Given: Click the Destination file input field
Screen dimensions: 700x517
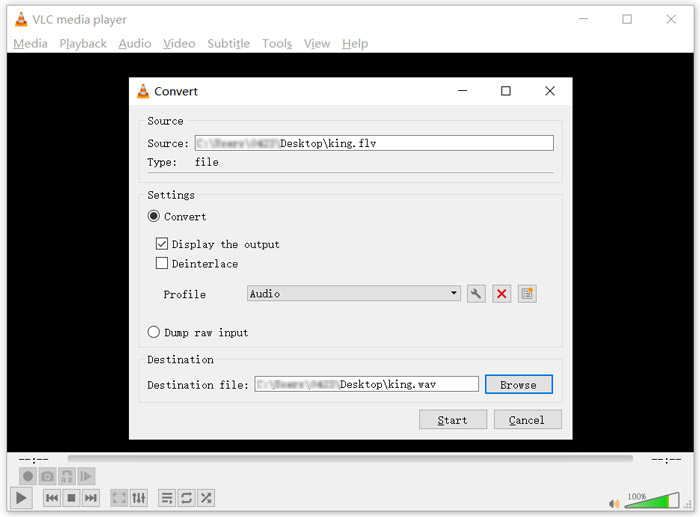Looking at the screenshot, I should coord(367,384).
